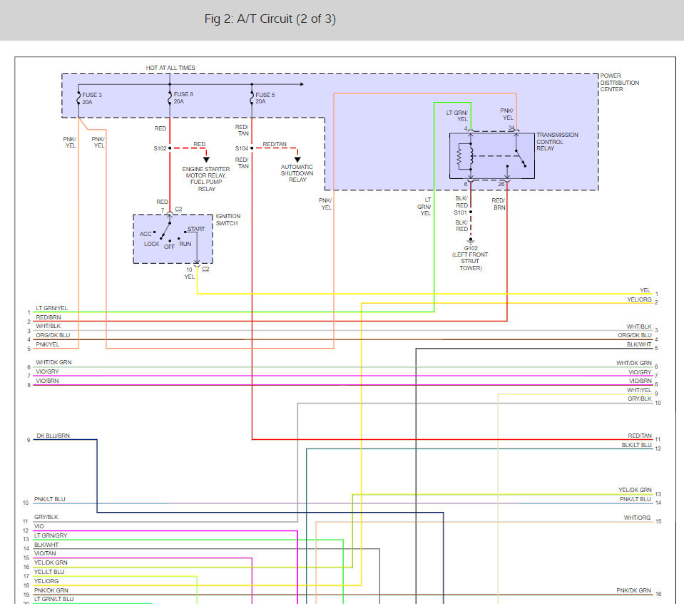Click the 'BLK/WHT' label at right pin 5
Viewport: 684px width, 616px height.
click(x=639, y=344)
